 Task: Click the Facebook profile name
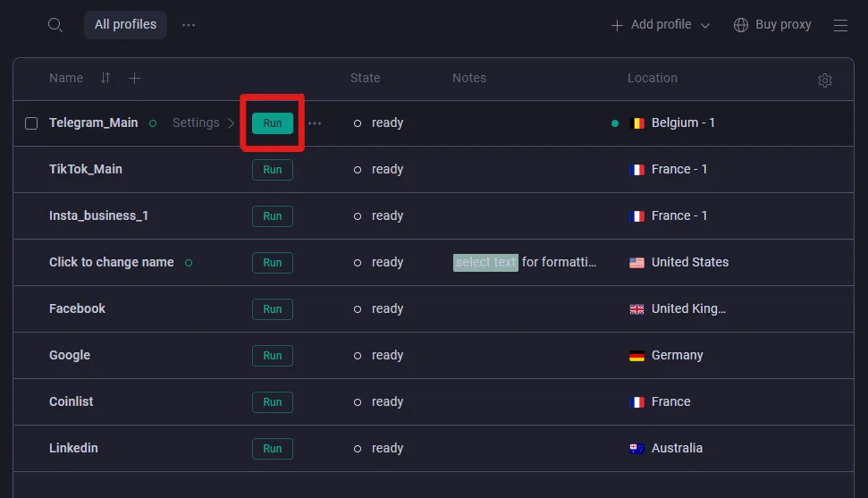click(x=77, y=308)
